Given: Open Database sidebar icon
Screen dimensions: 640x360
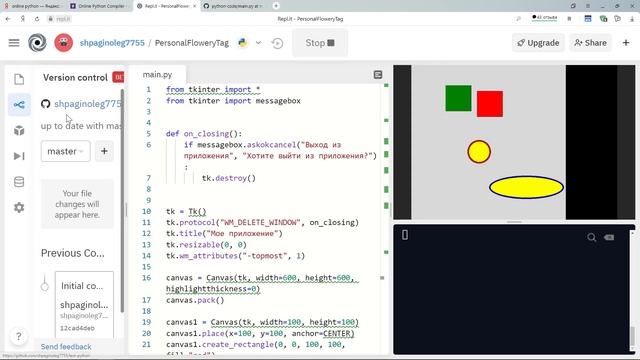Looking at the screenshot, I should [x=19, y=182].
